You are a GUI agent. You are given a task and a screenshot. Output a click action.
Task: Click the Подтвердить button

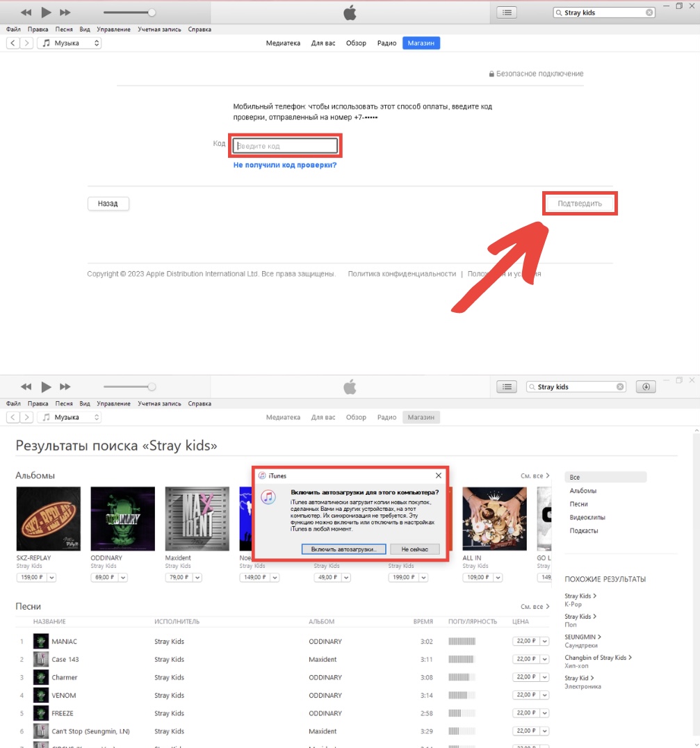click(580, 204)
